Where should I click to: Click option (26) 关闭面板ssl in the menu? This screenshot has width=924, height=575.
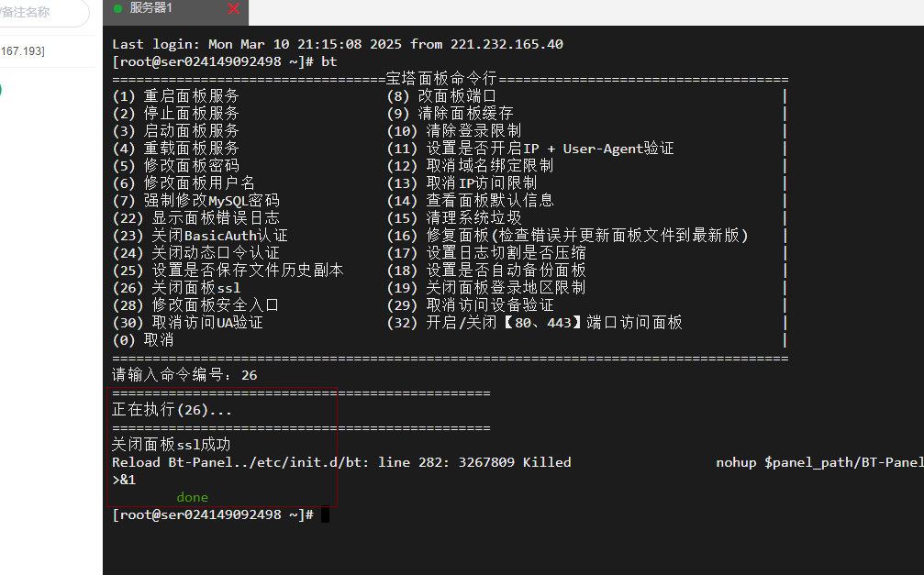(x=176, y=287)
